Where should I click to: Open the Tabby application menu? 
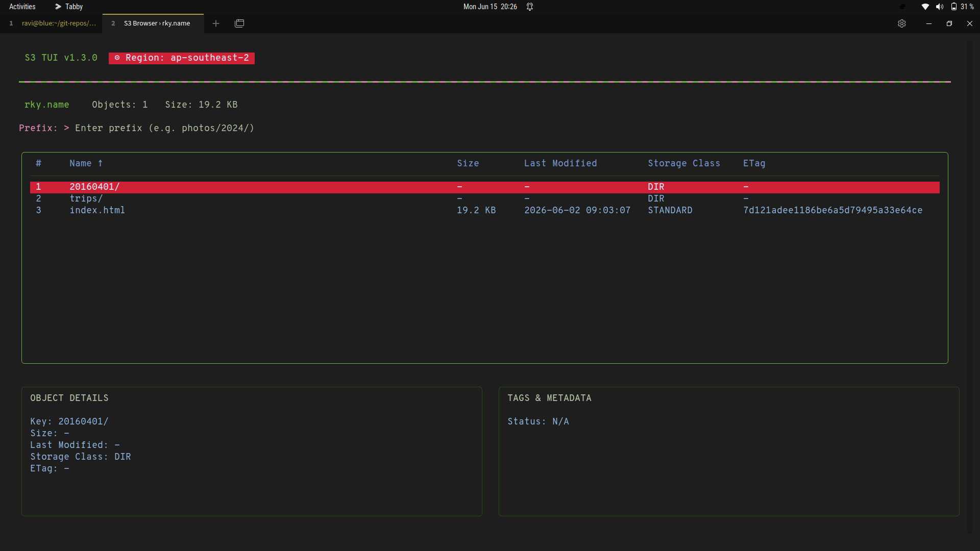tap(69, 7)
